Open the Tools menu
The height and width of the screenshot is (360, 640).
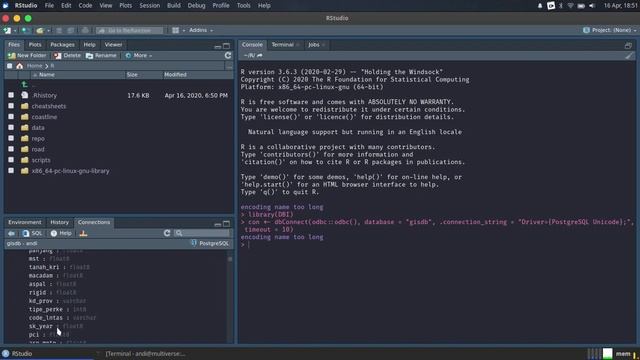point(244,6)
